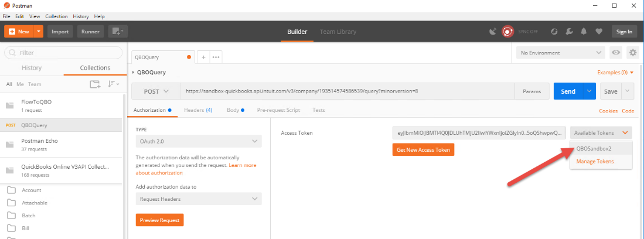The height and width of the screenshot is (239, 644).
Task: Toggle the Available Tokens dropdown
Action: (x=601, y=132)
